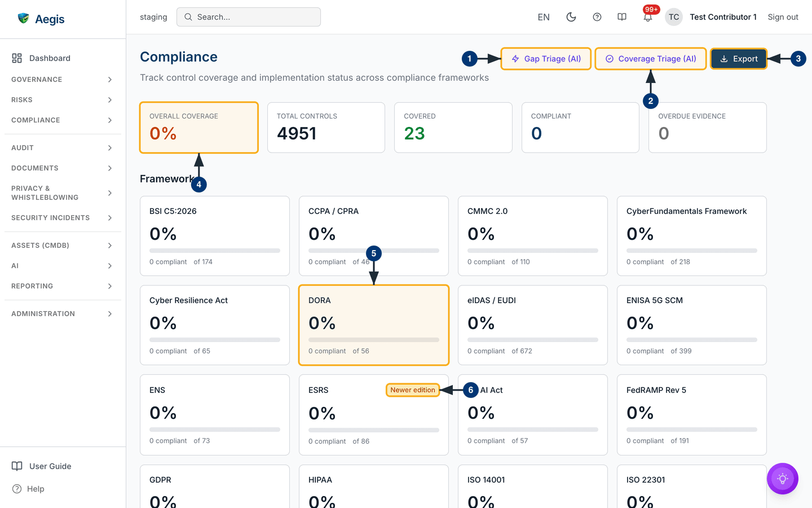
Task: Open the Cyber Resilience Act card
Action: point(215,325)
